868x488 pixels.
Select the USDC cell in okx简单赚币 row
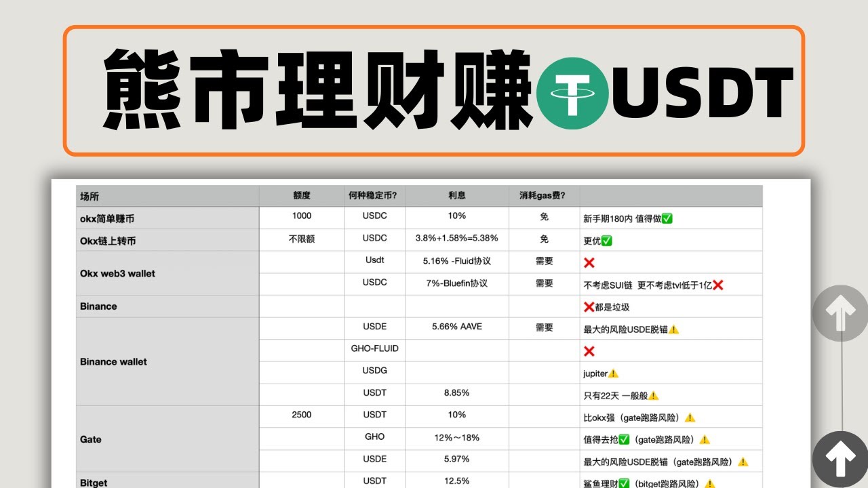click(x=375, y=216)
